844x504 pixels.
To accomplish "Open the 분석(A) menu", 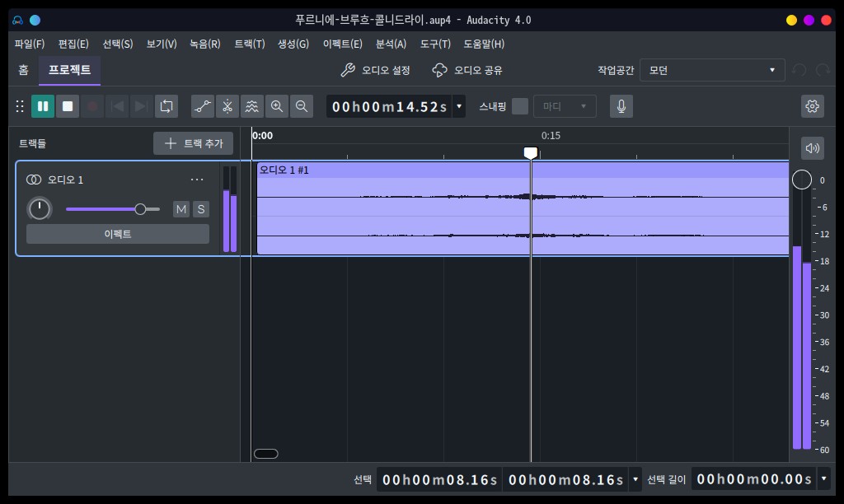I will click(391, 44).
